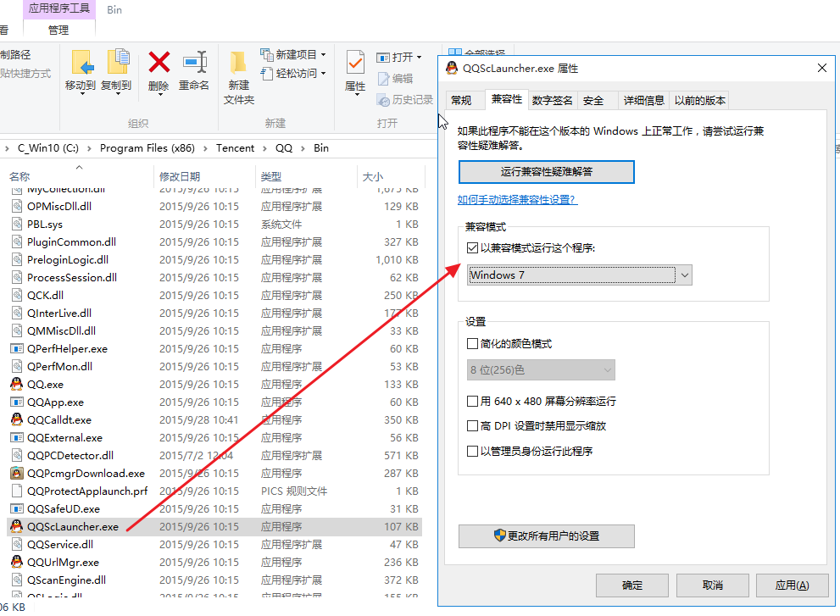The width and height of the screenshot is (840, 616).
Task: Uncheck run in compatibility mode (以兼容模式运行这个程序)
Action: click(x=472, y=248)
